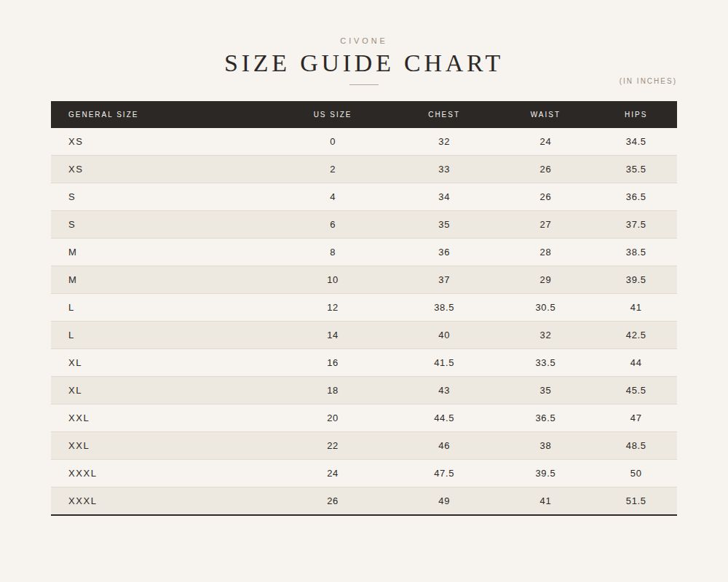Select the CHEST column header

click(444, 114)
